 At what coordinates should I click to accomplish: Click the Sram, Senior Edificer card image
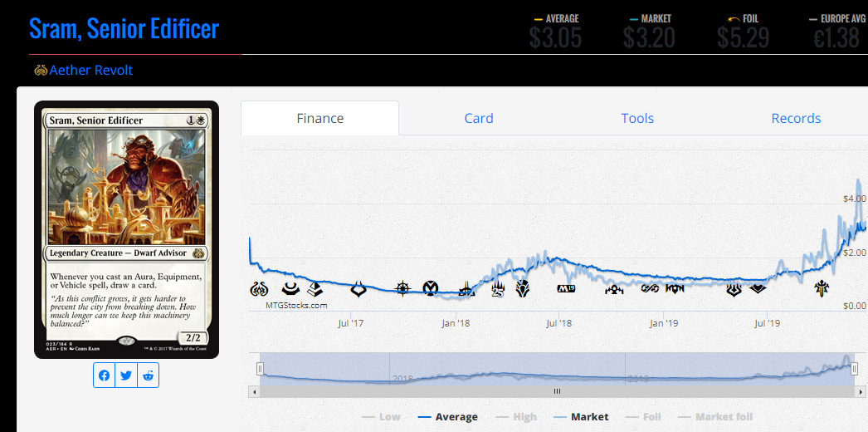[126, 229]
